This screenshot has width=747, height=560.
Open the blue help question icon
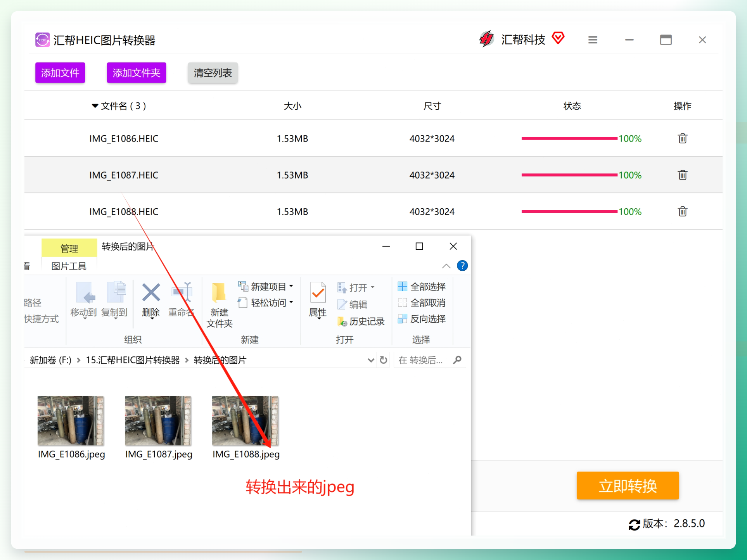point(462,266)
